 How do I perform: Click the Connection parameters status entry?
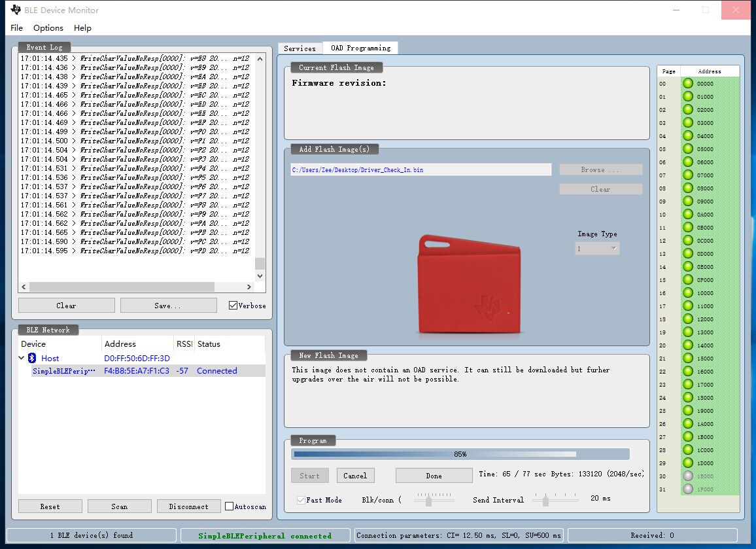458,535
